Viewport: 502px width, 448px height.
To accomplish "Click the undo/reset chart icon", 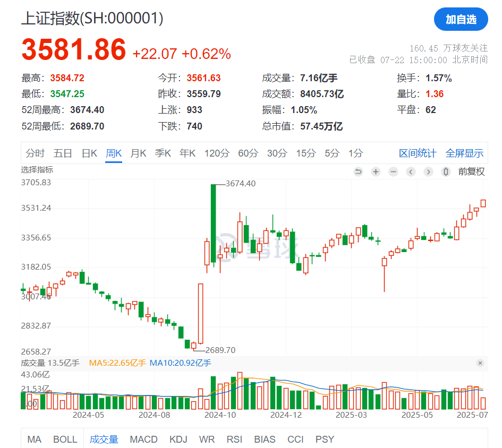I will click(x=358, y=172).
